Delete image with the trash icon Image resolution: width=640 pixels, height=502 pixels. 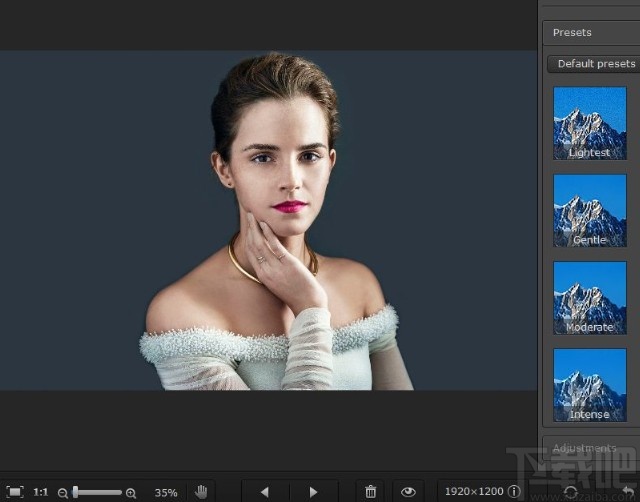tap(371, 492)
